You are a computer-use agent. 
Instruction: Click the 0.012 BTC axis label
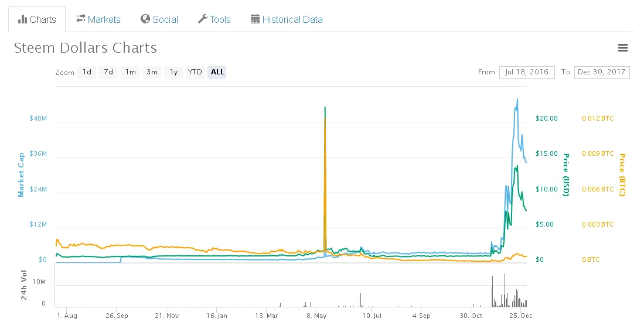(598, 118)
